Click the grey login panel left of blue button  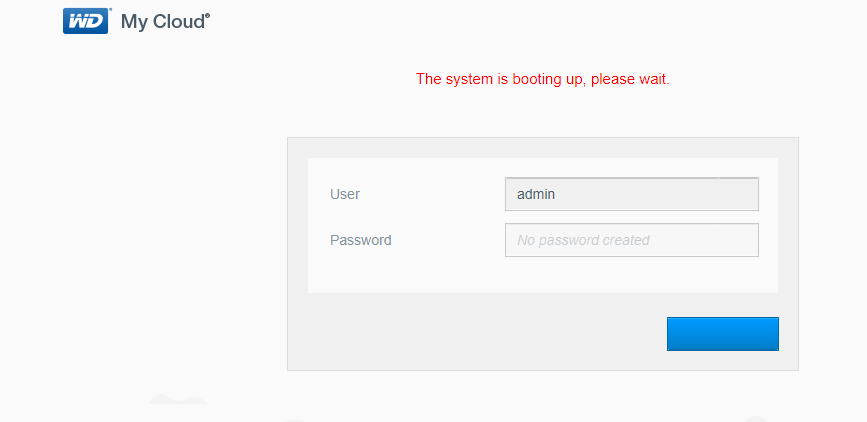(x=477, y=334)
